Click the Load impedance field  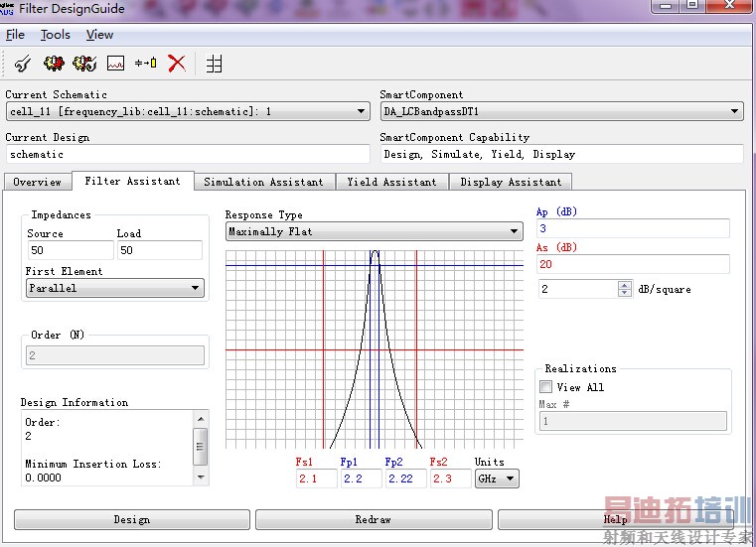160,250
